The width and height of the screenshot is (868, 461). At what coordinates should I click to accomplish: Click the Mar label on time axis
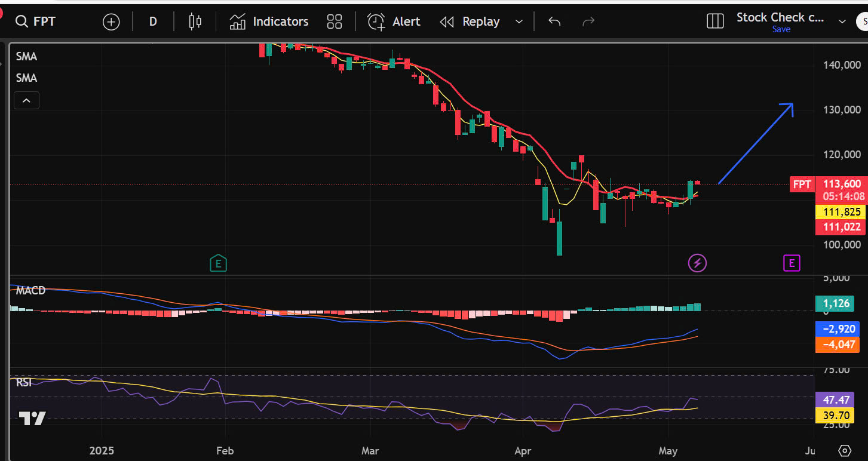pyautogui.click(x=370, y=451)
